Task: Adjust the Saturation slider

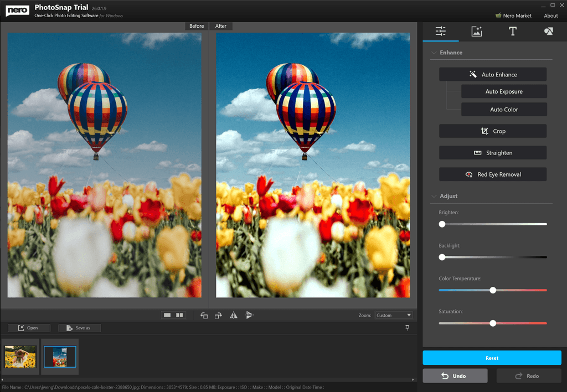Action: (492, 323)
